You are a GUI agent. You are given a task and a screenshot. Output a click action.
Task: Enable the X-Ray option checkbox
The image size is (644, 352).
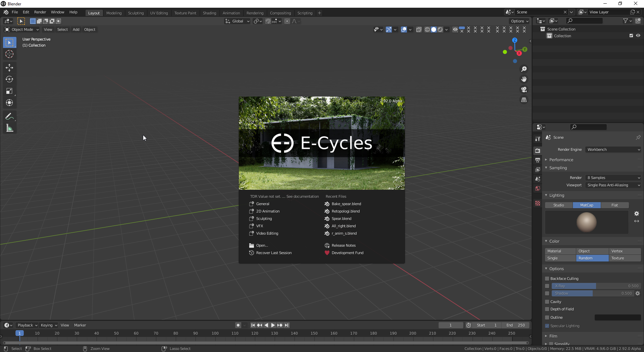tap(547, 286)
